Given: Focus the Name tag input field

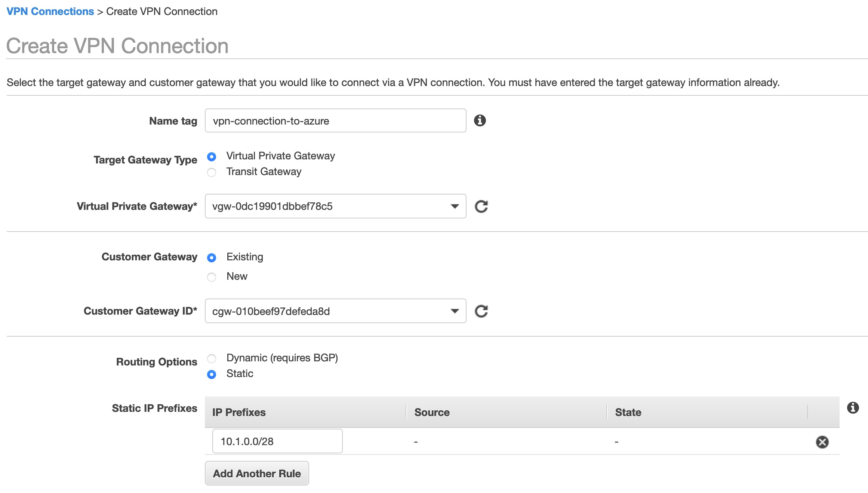Looking at the screenshot, I should (335, 120).
